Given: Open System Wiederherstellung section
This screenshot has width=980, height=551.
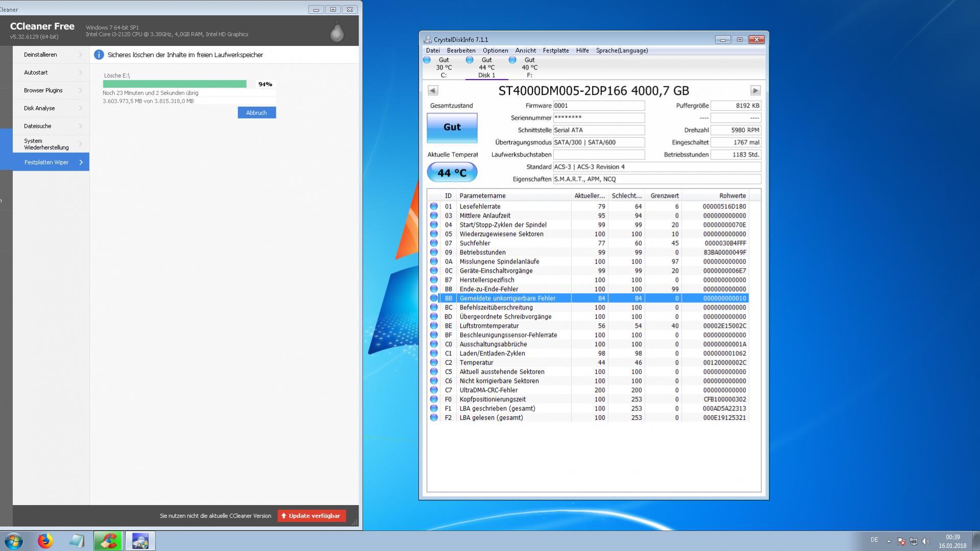Looking at the screenshot, I should tap(51, 144).
